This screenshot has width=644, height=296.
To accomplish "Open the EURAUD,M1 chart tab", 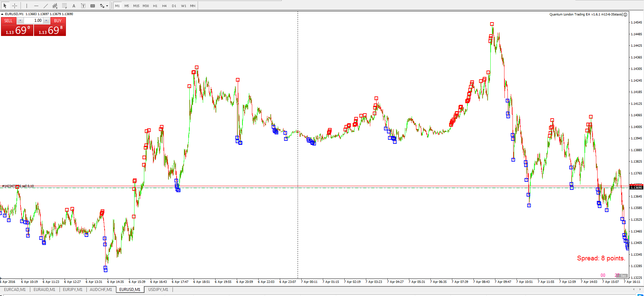I will point(44,290).
